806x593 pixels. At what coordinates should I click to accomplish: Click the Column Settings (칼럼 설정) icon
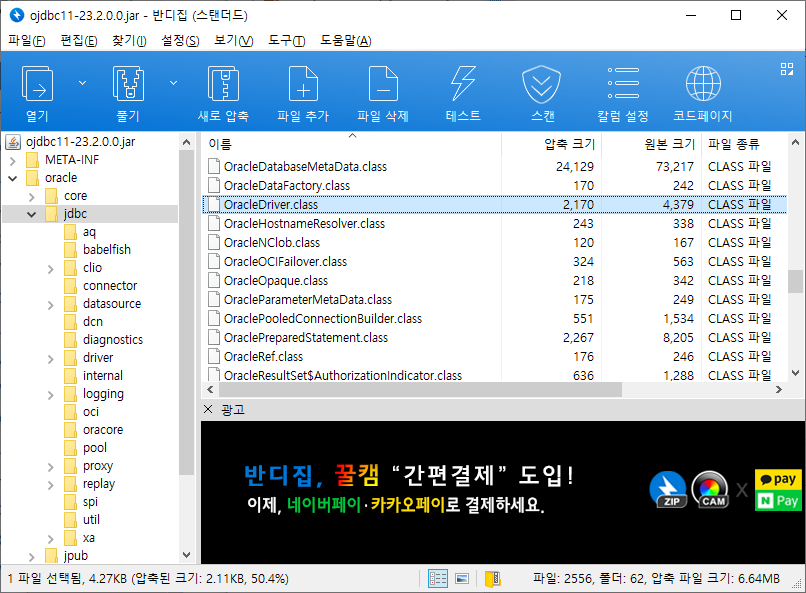point(623,83)
